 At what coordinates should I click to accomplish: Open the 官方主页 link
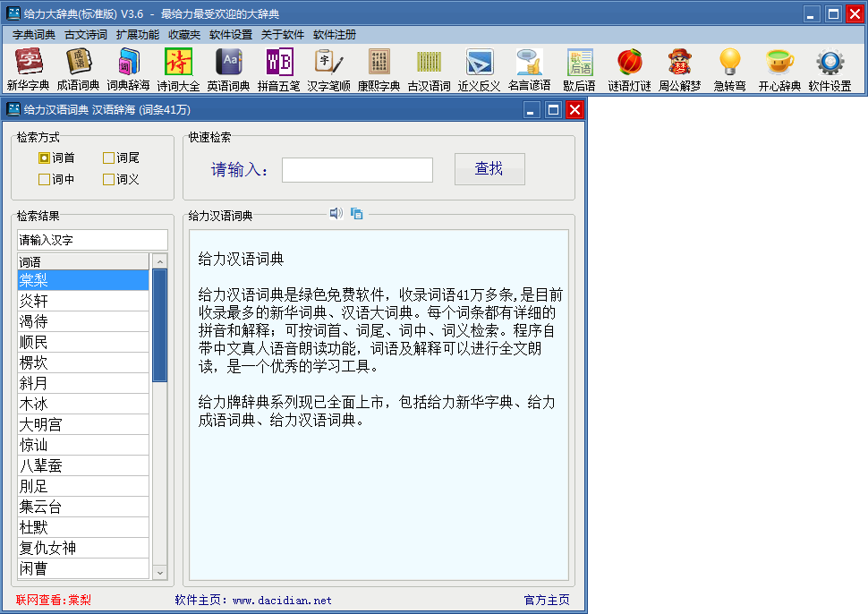[546, 600]
